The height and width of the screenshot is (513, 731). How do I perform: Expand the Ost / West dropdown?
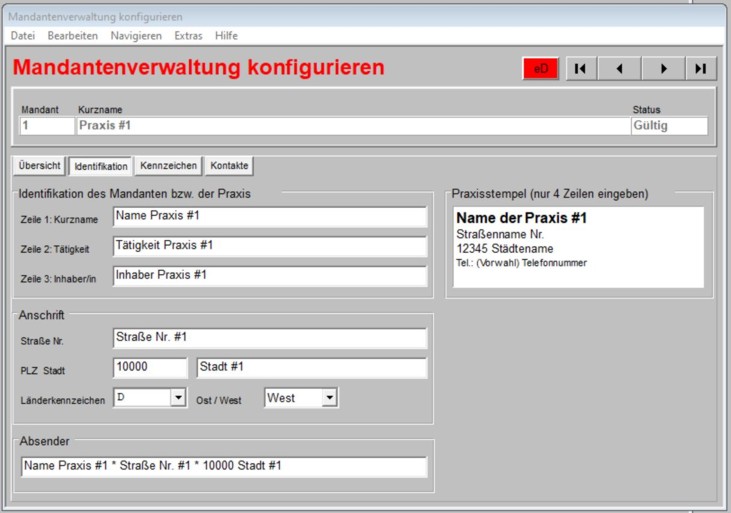[x=329, y=398]
